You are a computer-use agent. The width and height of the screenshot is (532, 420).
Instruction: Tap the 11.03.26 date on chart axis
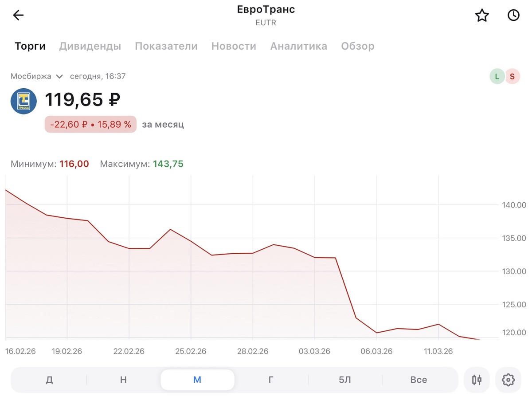[x=438, y=351]
